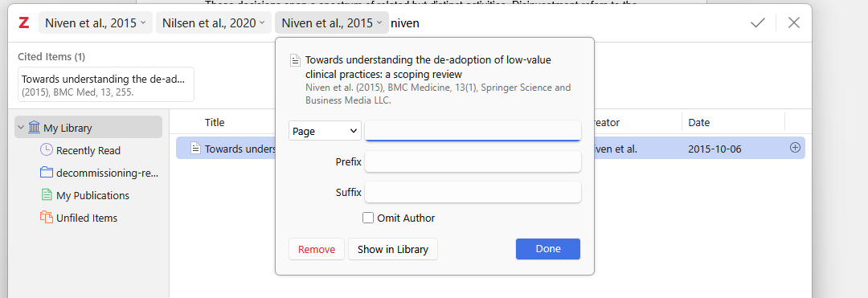Viewport: 868px width, 298px height.
Task: Focus the Prefix input field
Action: pos(473,162)
